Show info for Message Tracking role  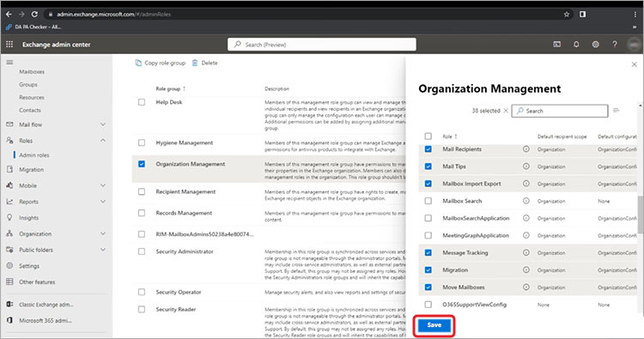[526, 252]
